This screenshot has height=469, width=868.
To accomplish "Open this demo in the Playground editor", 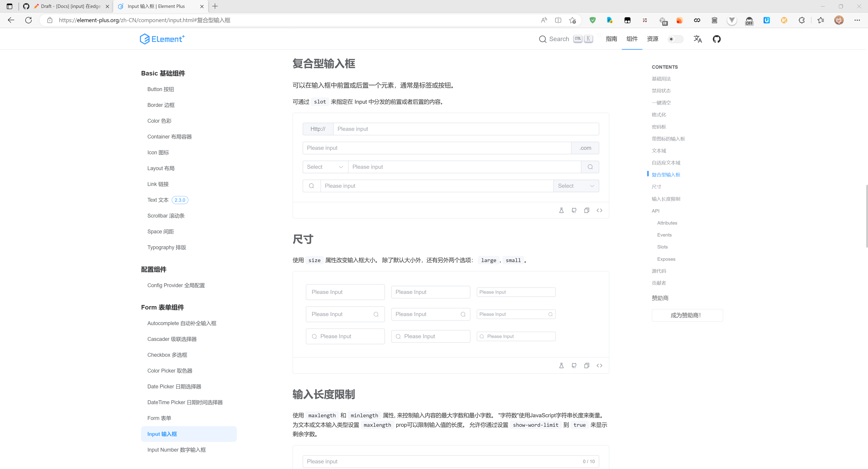I will point(561,210).
